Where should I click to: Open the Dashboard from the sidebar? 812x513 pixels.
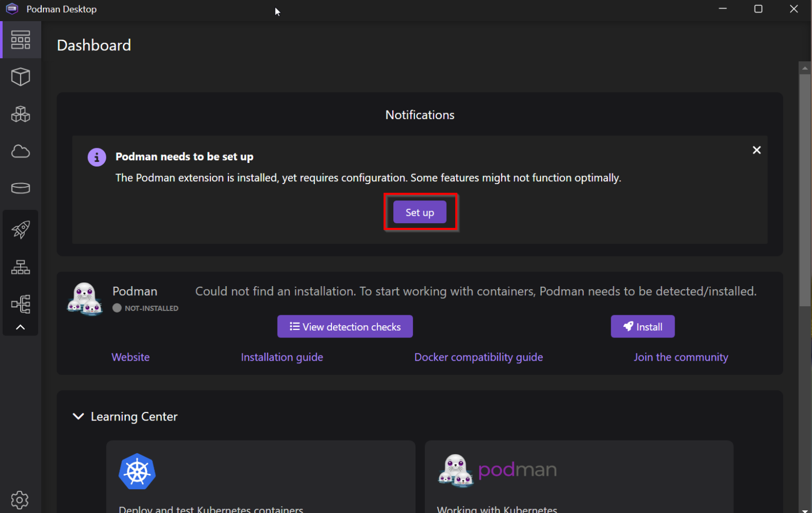(21, 40)
